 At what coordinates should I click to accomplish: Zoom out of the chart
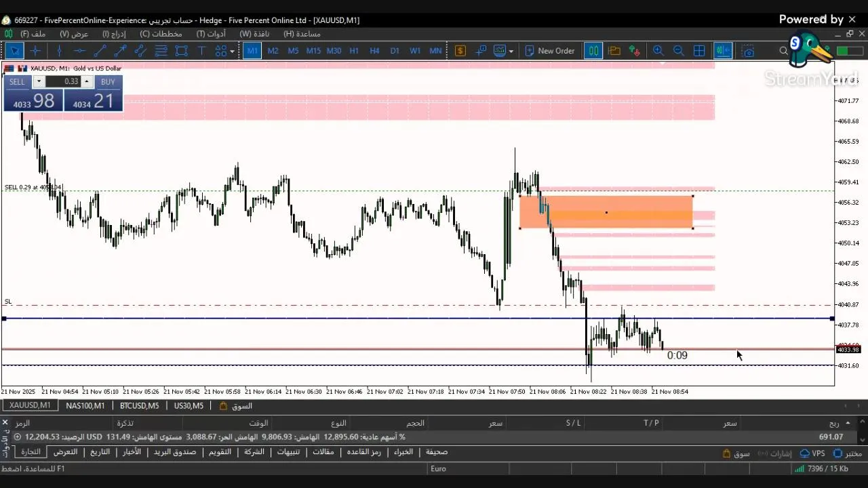coord(678,51)
